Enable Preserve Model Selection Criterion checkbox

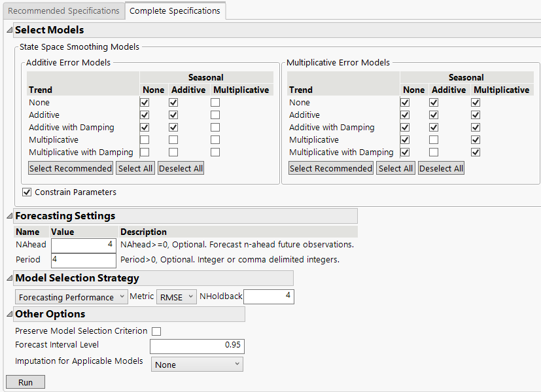tap(156, 331)
